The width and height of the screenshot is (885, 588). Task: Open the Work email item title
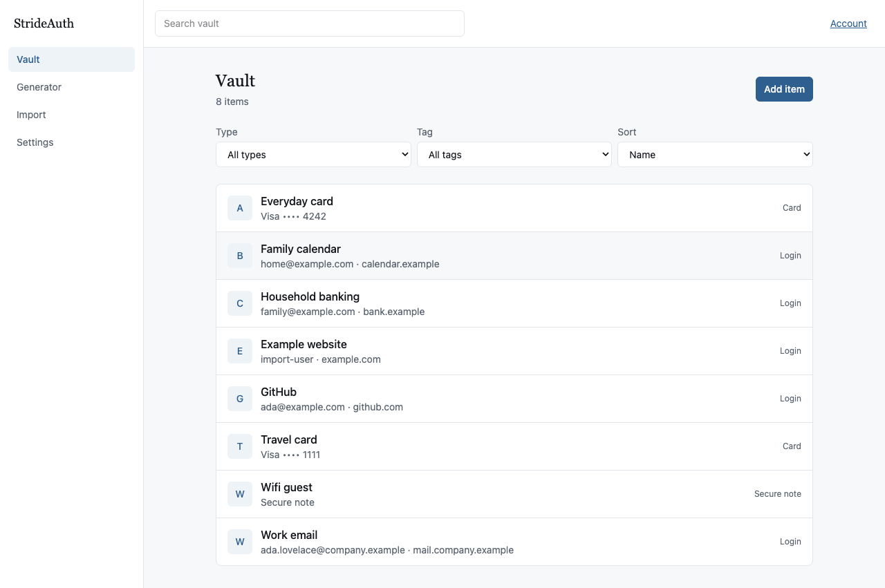[289, 535]
